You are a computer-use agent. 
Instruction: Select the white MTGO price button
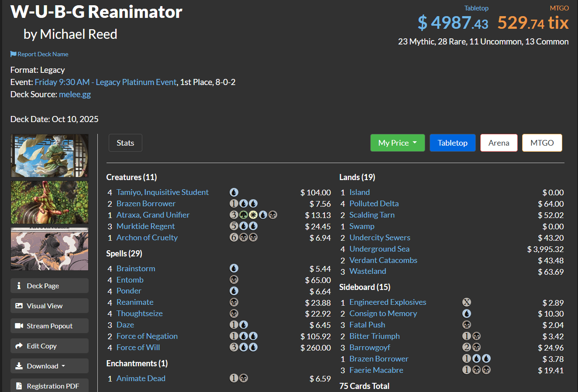[542, 143]
